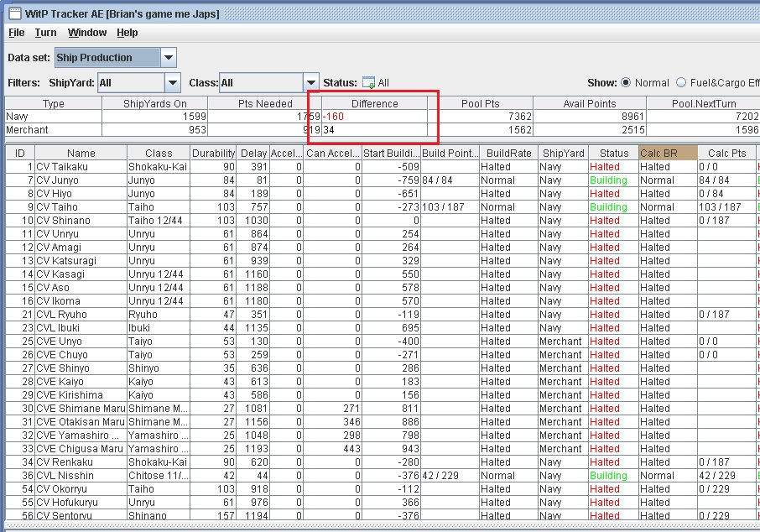Select the CV Unryu row
The height and width of the screenshot is (532, 760).
click(x=383, y=234)
